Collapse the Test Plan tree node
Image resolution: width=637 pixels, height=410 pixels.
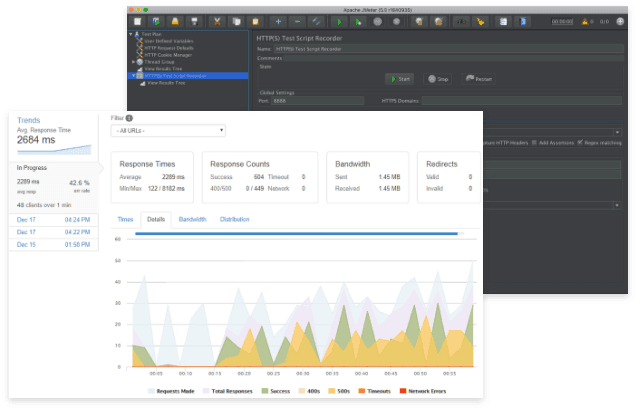(x=131, y=34)
